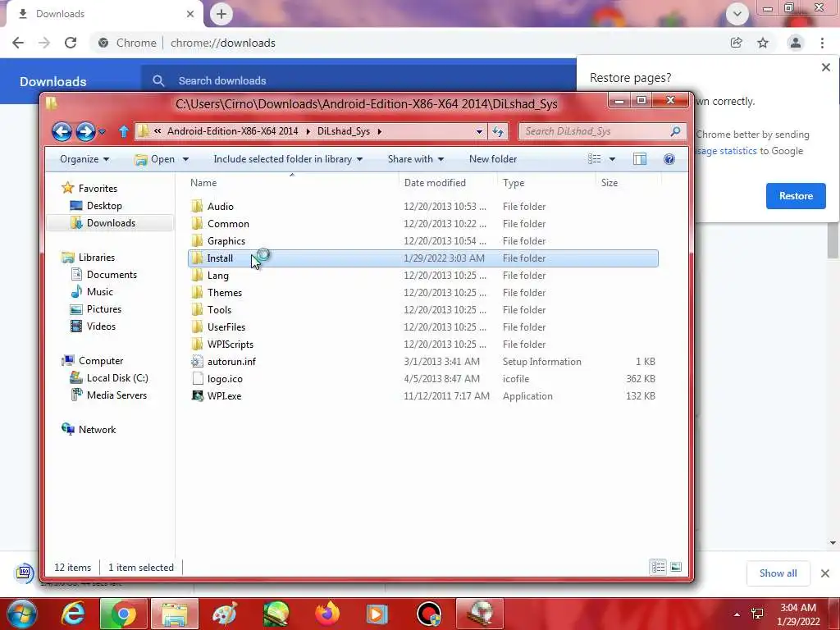The height and width of the screenshot is (630, 840).
Task: Select the logo.ico file icon
Action: 198,379
